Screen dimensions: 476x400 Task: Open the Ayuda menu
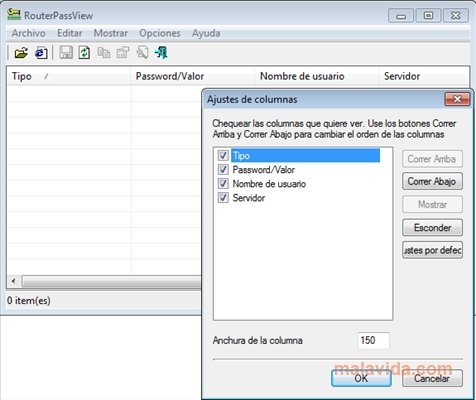click(206, 33)
